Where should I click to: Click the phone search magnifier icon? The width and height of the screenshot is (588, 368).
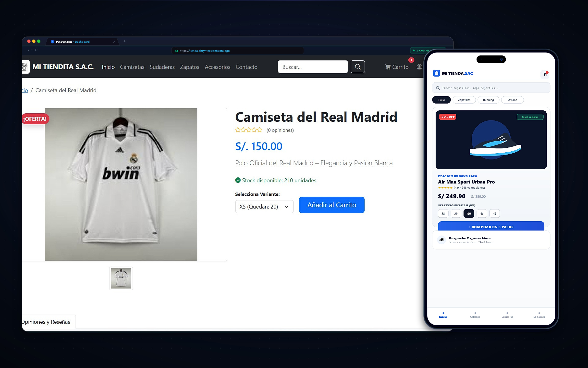click(438, 88)
